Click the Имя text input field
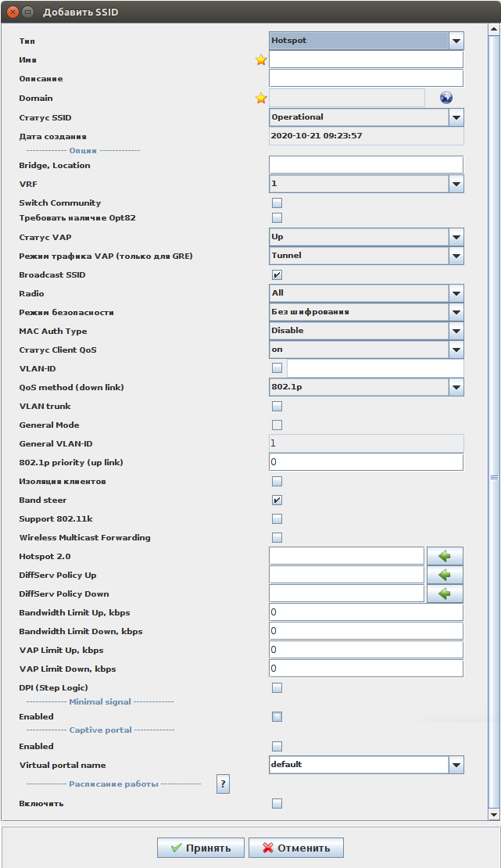Viewport: 501px width, 868px height. [366, 59]
